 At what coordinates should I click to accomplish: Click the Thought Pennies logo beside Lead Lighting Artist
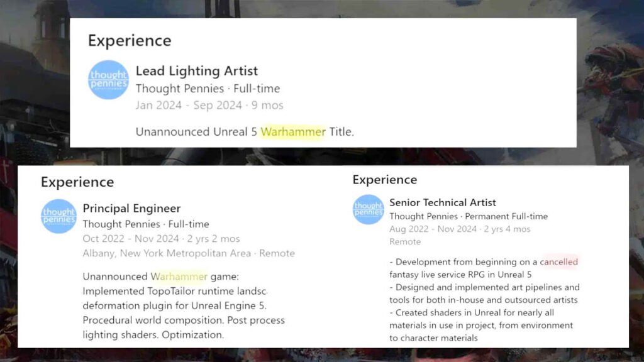(x=108, y=80)
